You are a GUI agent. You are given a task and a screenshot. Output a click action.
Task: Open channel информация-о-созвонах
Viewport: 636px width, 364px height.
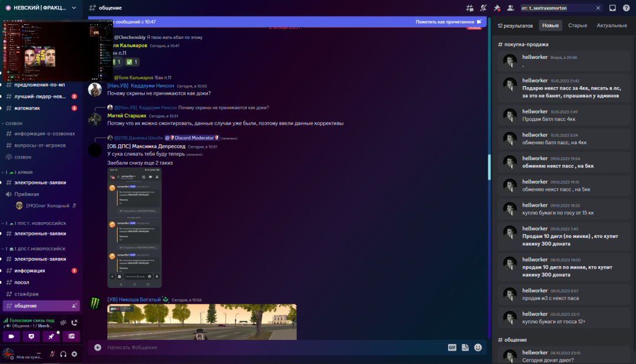tap(41, 134)
